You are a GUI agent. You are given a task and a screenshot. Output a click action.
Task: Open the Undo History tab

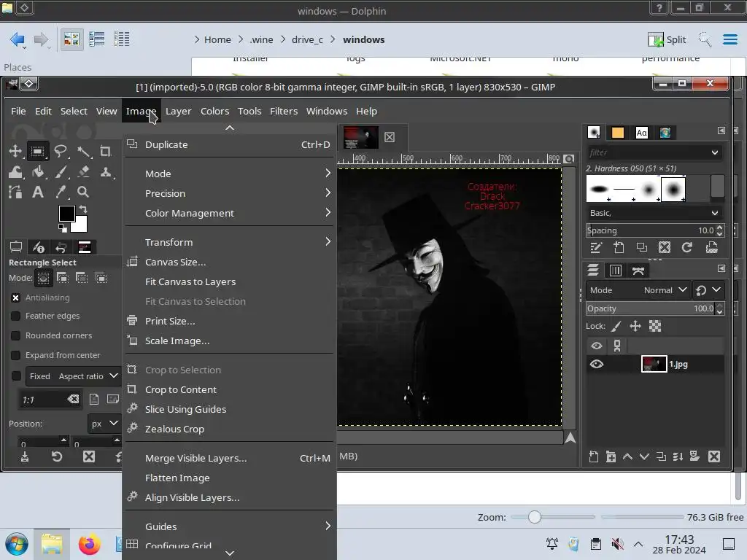[x=61, y=246]
